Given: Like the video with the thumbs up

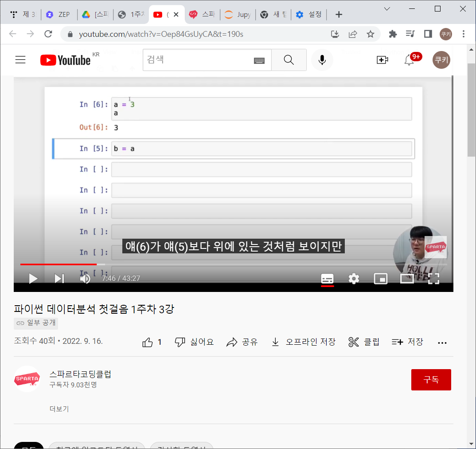Looking at the screenshot, I should click(x=152, y=343).
